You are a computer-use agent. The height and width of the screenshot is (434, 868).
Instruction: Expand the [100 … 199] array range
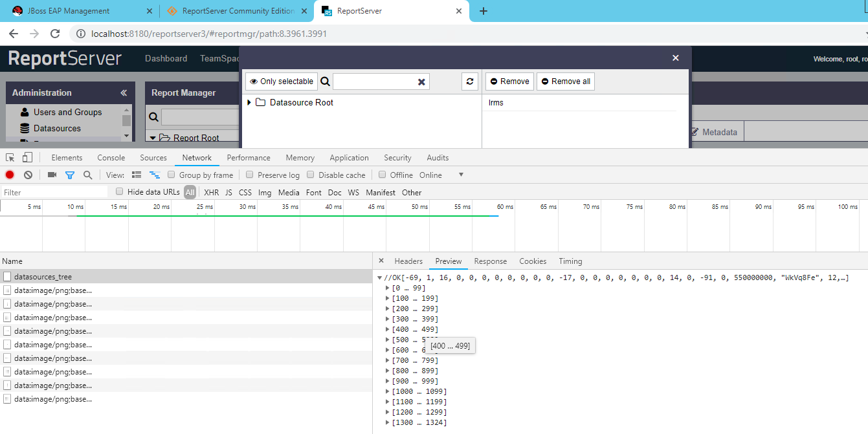coord(387,298)
